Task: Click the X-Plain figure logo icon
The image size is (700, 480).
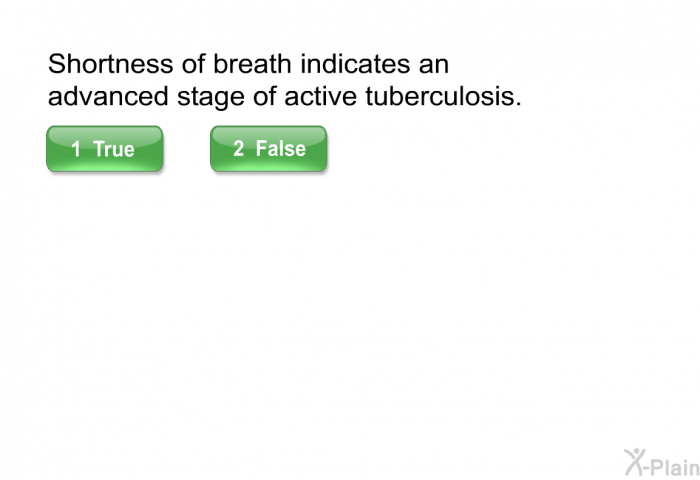Action: coord(636,461)
